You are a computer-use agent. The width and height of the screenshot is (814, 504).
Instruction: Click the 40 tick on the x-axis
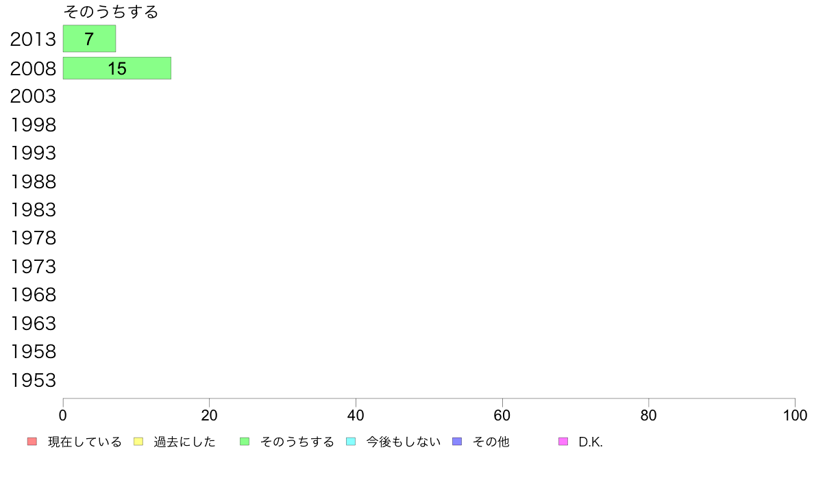(x=356, y=416)
